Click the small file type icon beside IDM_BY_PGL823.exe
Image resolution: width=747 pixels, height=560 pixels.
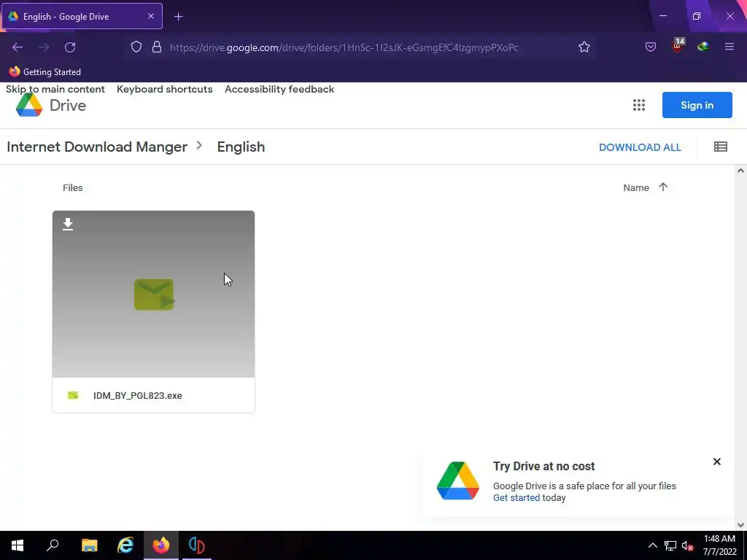[73, 395]
